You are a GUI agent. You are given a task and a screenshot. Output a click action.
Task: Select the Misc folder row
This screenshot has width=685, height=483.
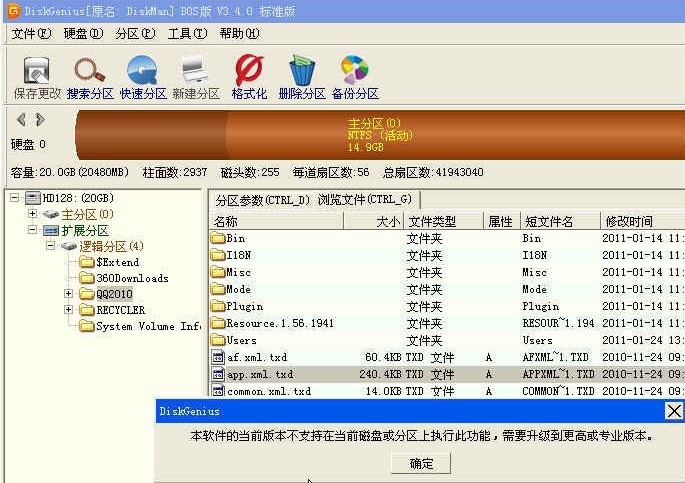[447, 273]
